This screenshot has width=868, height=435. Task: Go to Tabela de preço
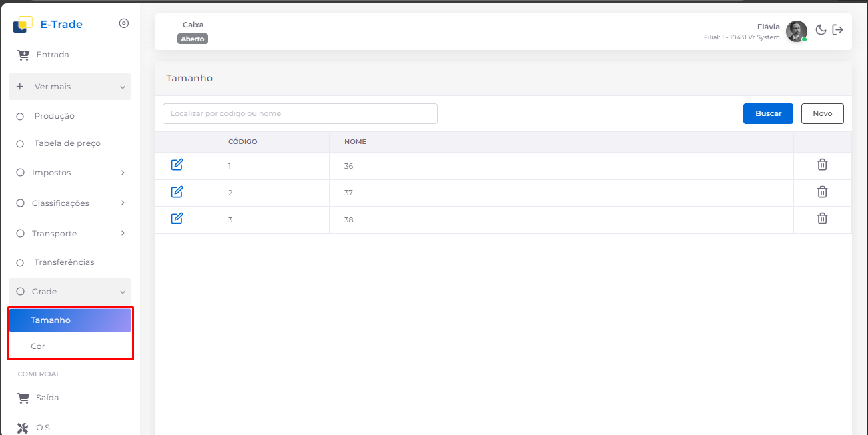click(x=67, y=143)
